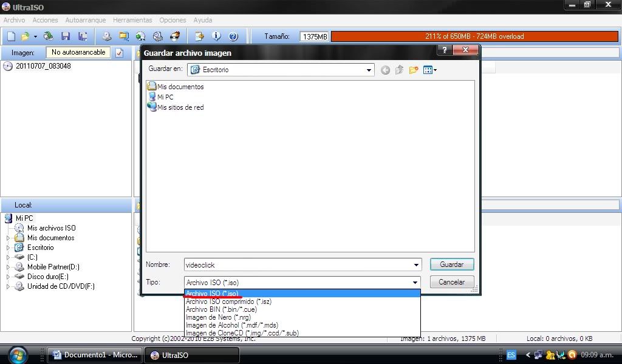
Task: Expand the Mobile Partner(D:) node
Action: (x=8, y=267)
